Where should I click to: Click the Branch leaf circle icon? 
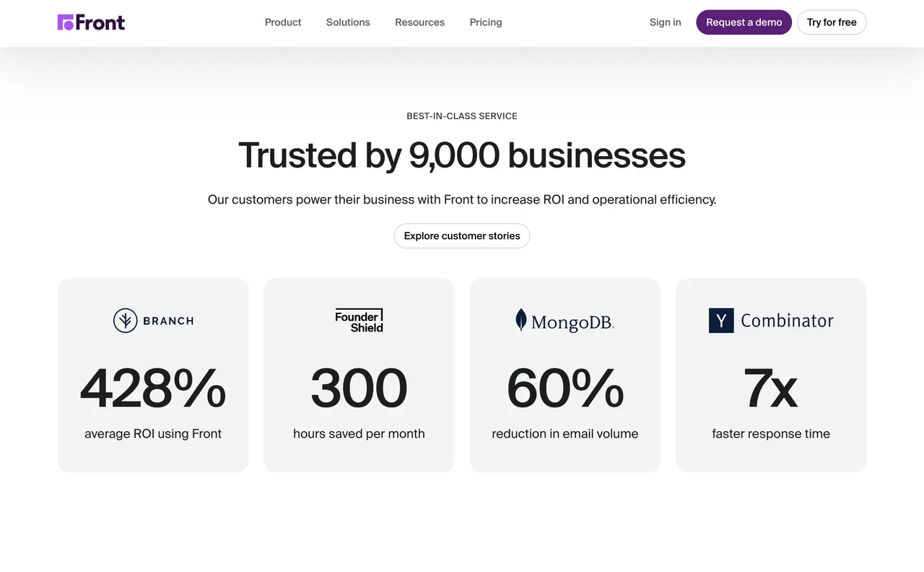click(x=126, y=321)
